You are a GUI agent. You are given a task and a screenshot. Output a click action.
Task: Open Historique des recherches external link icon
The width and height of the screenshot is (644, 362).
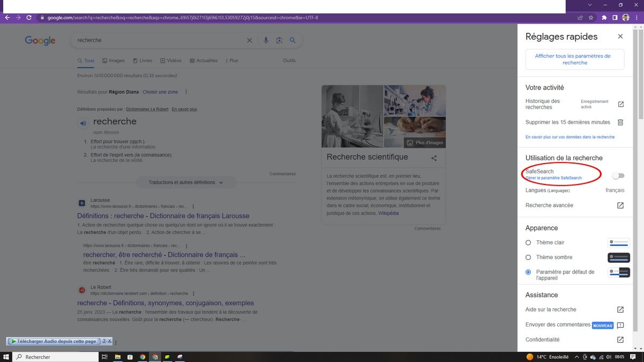point(620,104)
